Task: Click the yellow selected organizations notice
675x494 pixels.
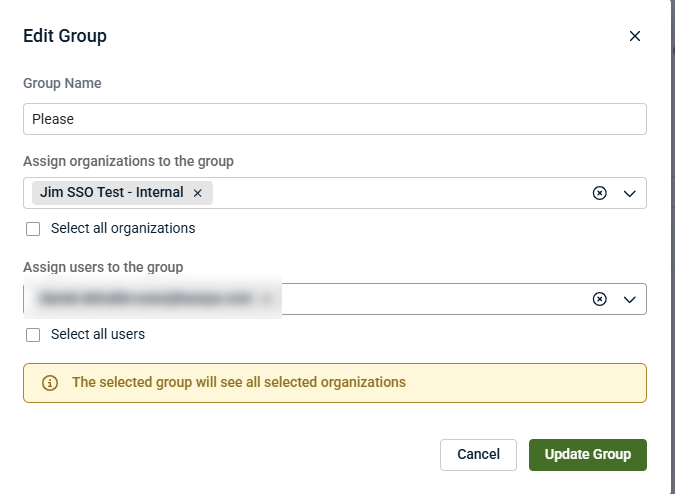Action: 335,383
